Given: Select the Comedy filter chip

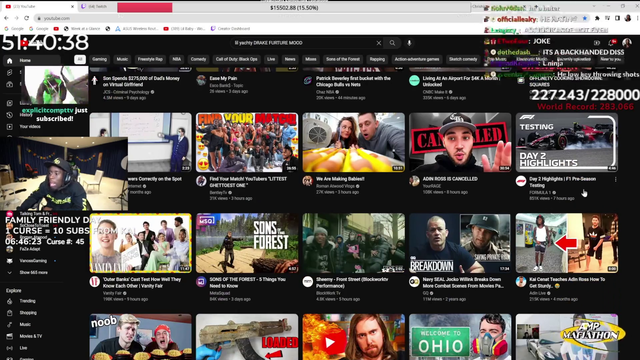Looking at the screenshot, I should (x=198, y=59).
